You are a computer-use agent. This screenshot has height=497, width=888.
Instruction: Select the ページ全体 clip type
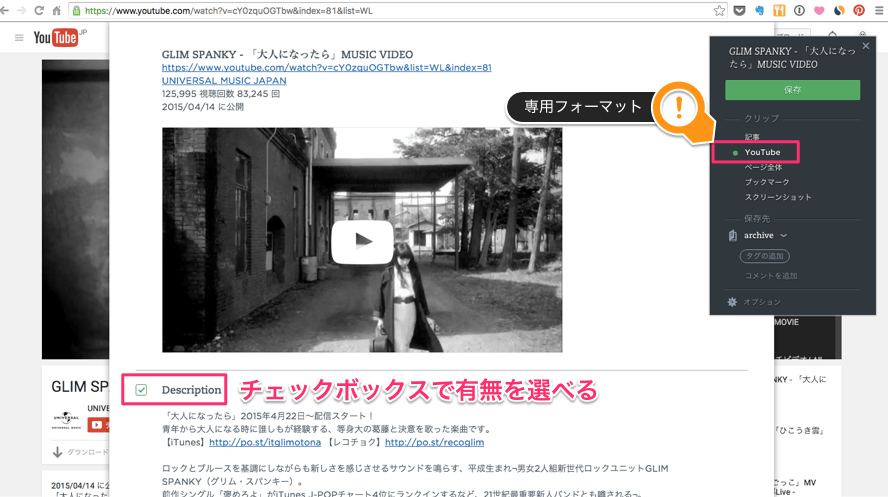[763, 167]
